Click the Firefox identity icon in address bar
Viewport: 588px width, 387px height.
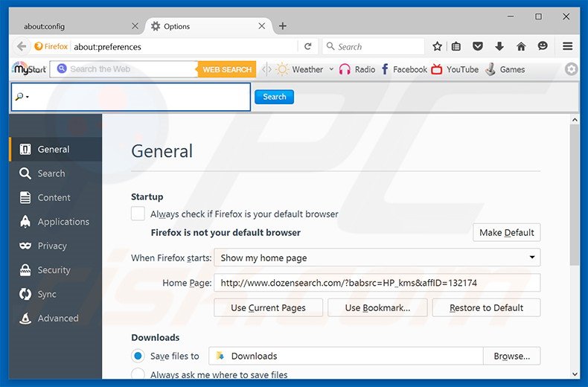click(x=51, y=46)
